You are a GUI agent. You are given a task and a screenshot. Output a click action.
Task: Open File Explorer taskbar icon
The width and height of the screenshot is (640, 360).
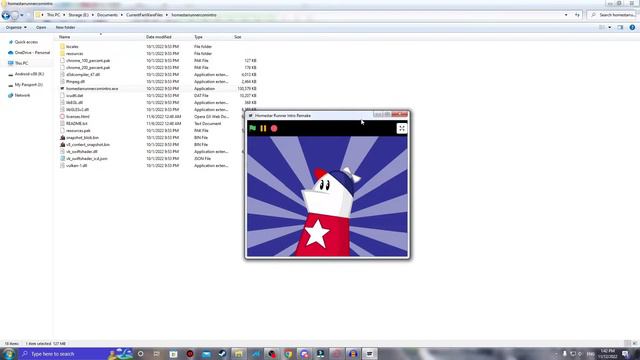tap(239, 354)
